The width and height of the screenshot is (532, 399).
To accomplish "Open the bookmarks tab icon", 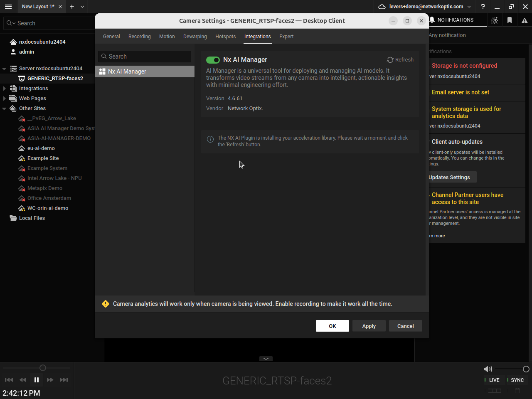I will point(510,20).
